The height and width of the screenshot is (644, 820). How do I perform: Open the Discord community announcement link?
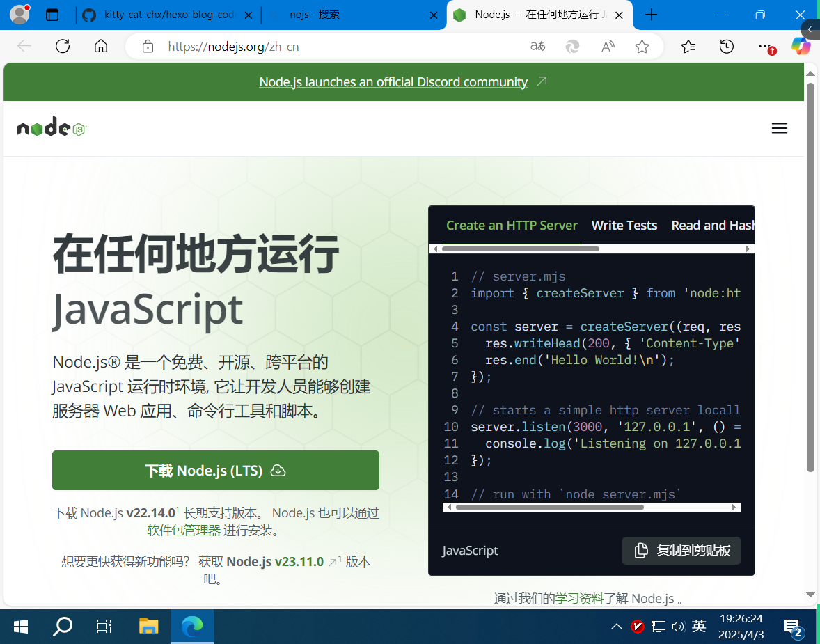click(x=393, y=82)
